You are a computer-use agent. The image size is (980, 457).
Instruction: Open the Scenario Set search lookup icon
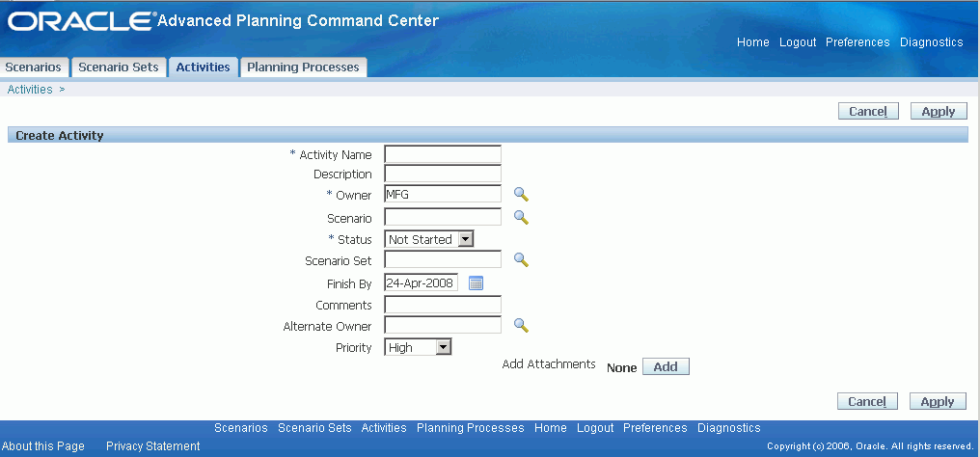click(x=521, y=259)
